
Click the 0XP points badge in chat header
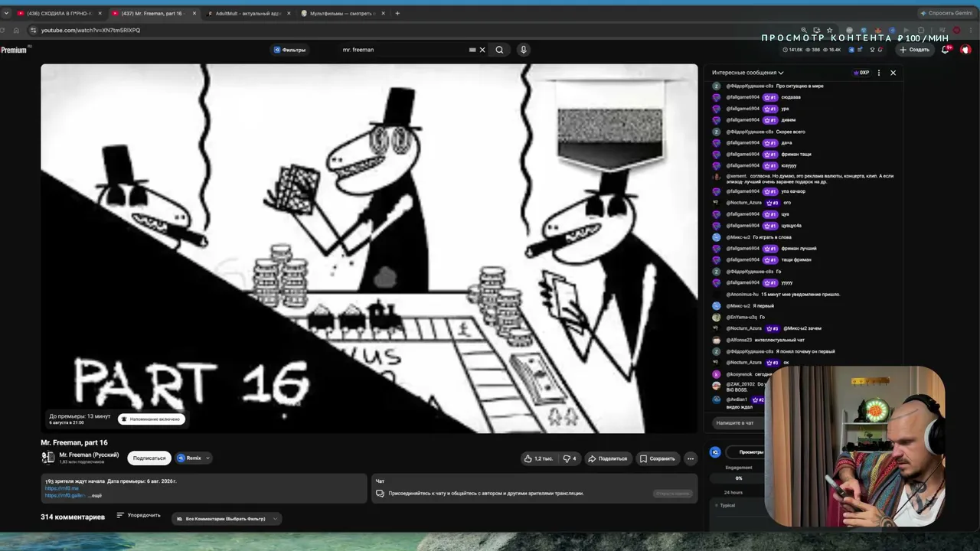pos(861,73)
